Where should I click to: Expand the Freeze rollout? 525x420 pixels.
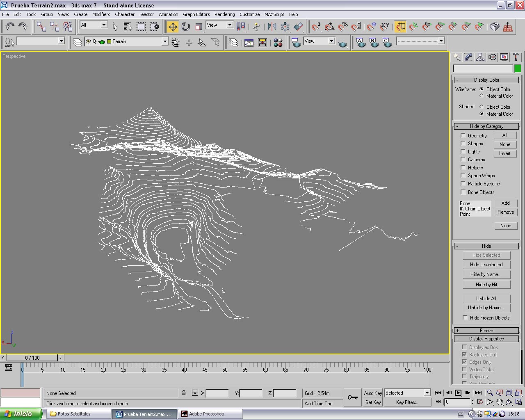point(486,331)
